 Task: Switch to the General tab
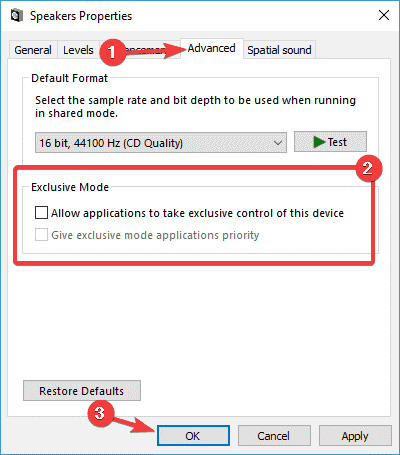(33, 50)
